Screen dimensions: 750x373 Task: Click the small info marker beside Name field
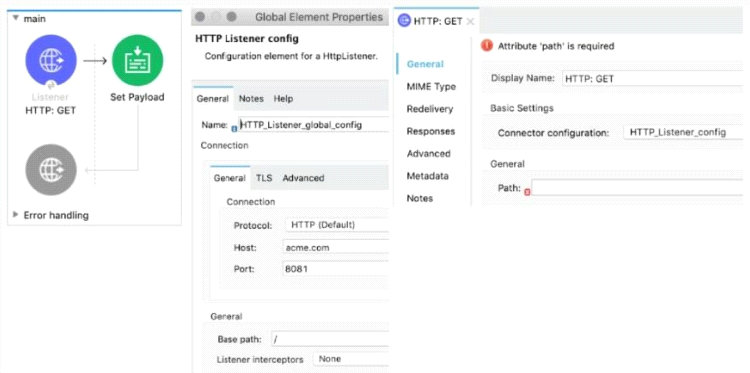pyautogui.click(x=234, y=128)
